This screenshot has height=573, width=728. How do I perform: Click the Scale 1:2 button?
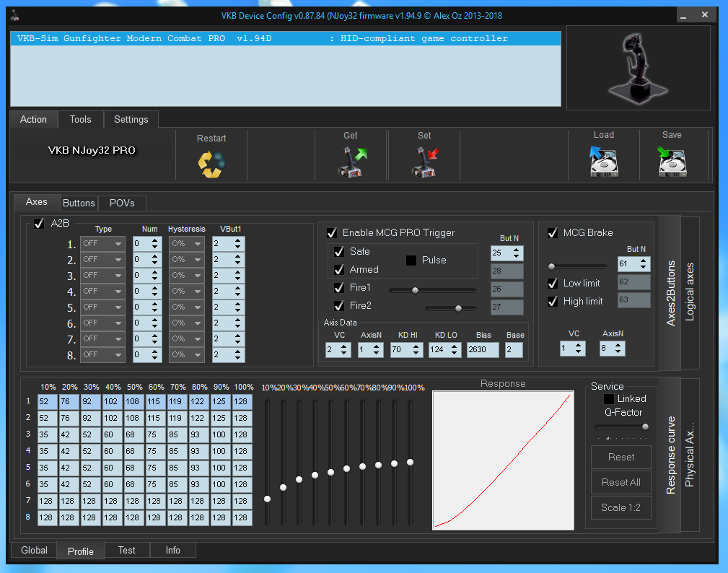tap(620, 507)
